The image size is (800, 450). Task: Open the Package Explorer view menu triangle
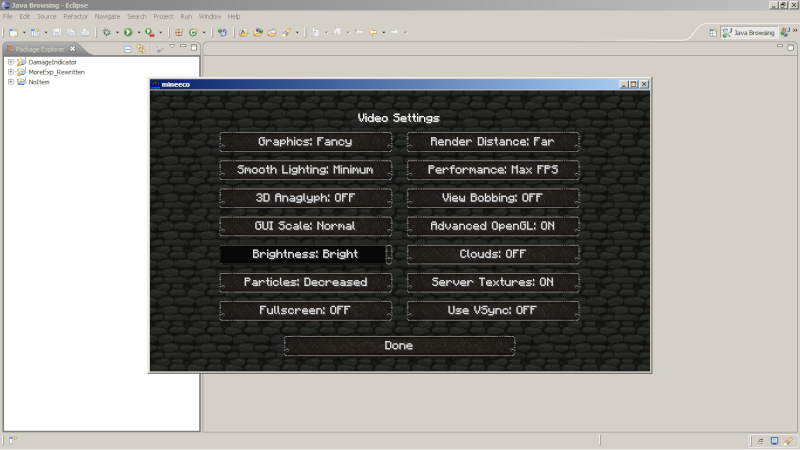pyautogui.click(x=172, y=46)
